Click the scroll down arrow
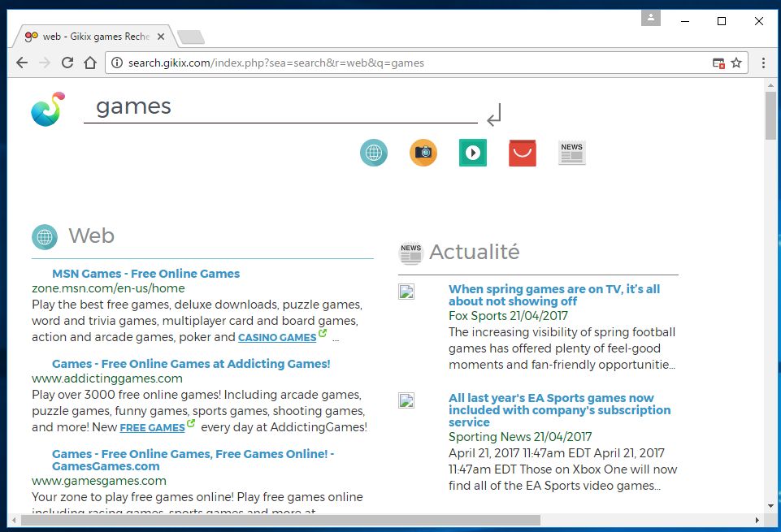Viewport: 781px width, 532px height. [x=770, y=506]
